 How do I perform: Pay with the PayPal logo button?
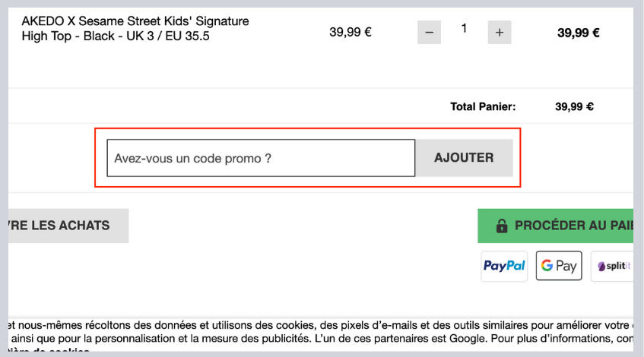(504, 266)
